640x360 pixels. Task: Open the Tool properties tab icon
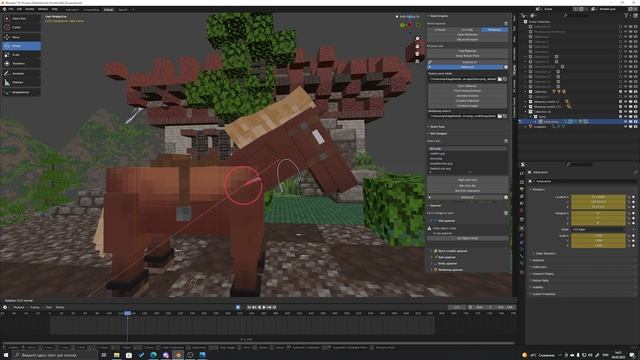point(522,173)
